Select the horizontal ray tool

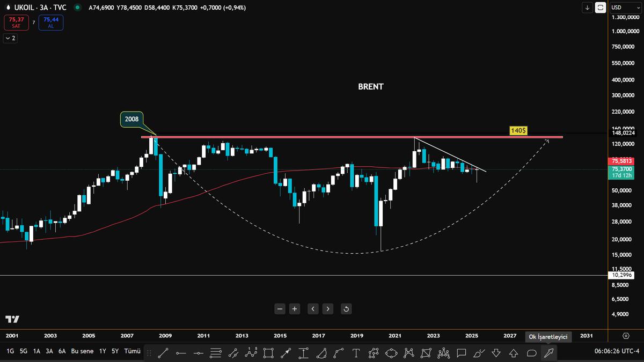181,353
